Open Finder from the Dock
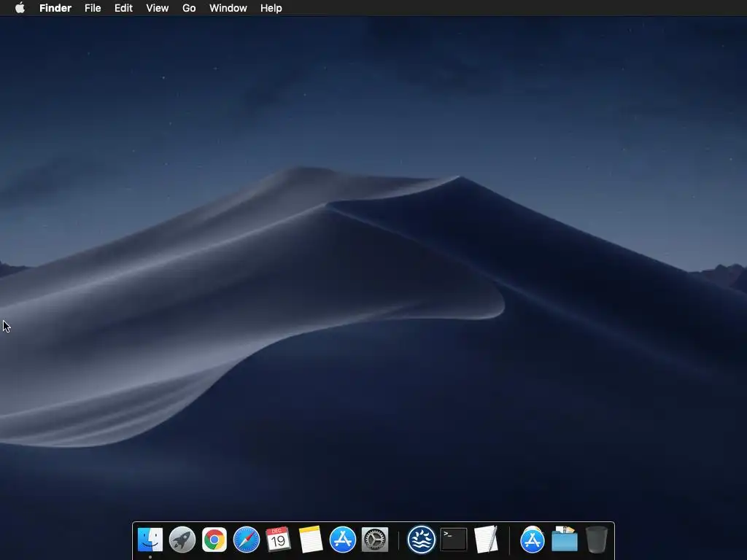 point(150,540)
